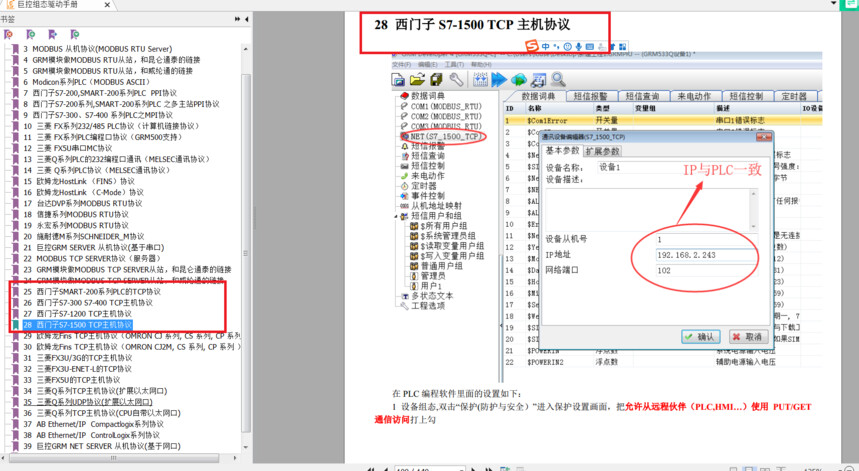
Task: Click bookmark icon beside 33 三菱FX5U的TCP主机协议
Action: [15, 380]
